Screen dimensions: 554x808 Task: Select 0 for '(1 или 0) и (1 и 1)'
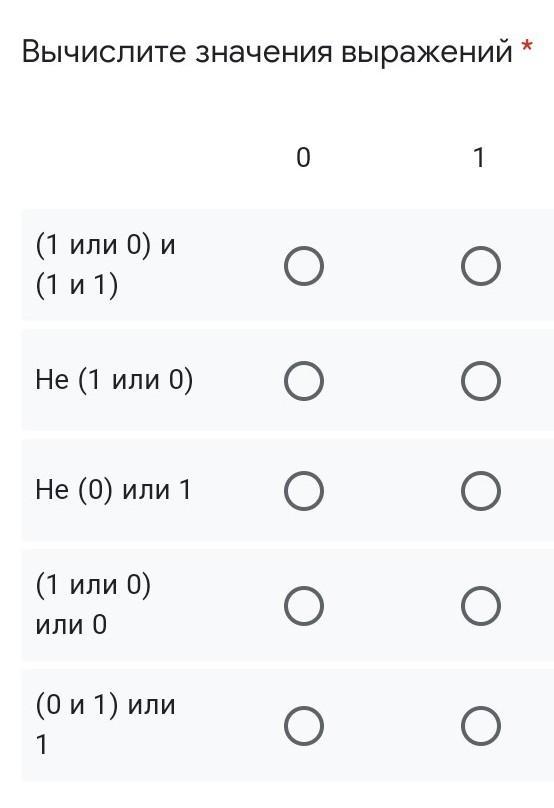304,266
